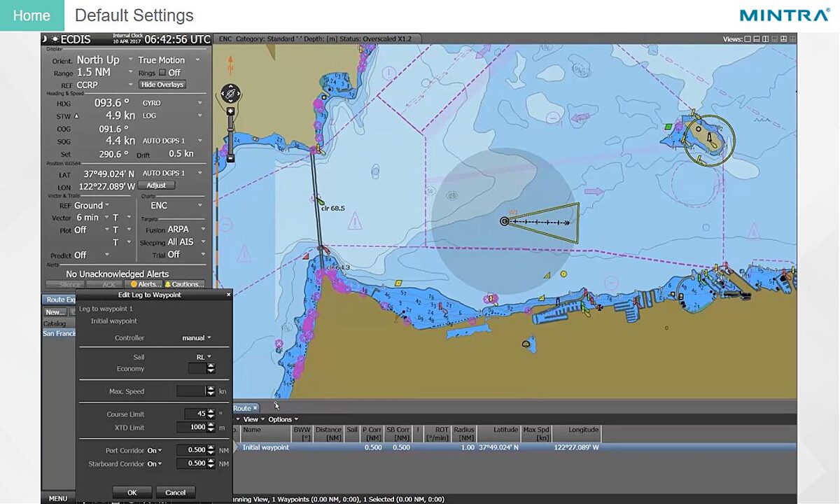Click Cancel in Edit Leg dialog
This screenshot has width=840, height=504.
175,492
